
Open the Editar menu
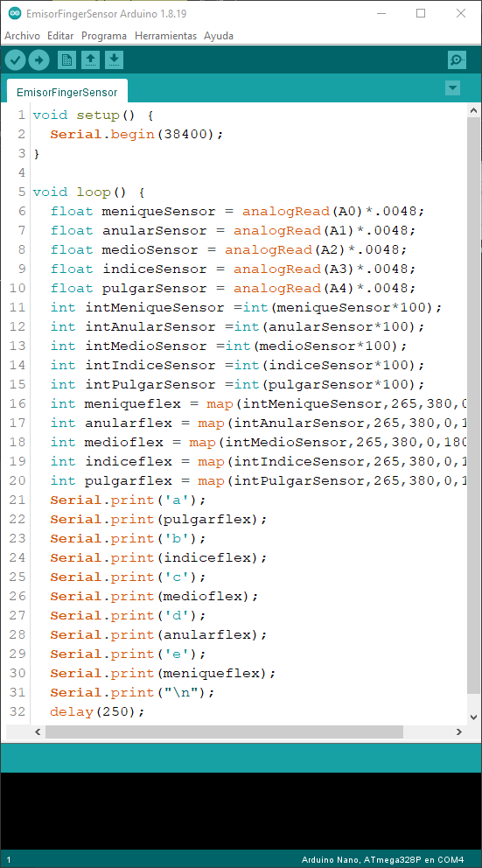click(60, 36)
